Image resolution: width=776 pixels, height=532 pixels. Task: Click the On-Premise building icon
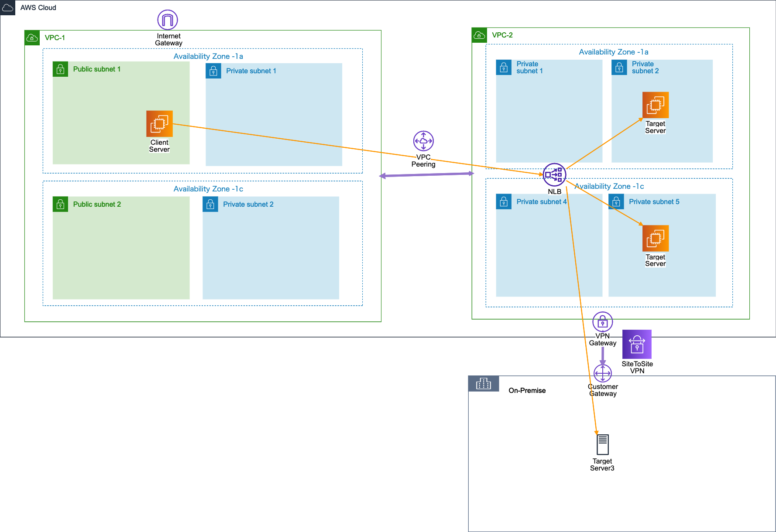(x=483, y=384)
